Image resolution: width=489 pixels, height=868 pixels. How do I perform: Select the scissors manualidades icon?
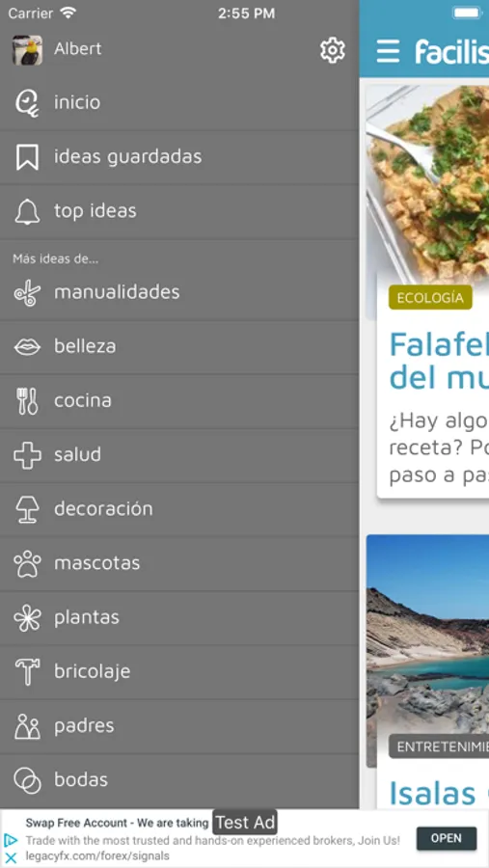(x=27, y=292)
